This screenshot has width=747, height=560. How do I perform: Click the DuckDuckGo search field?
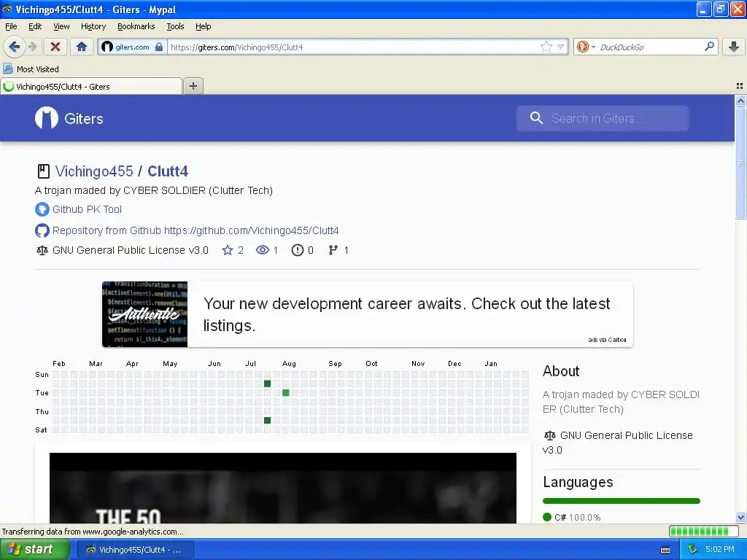[649, 47]
